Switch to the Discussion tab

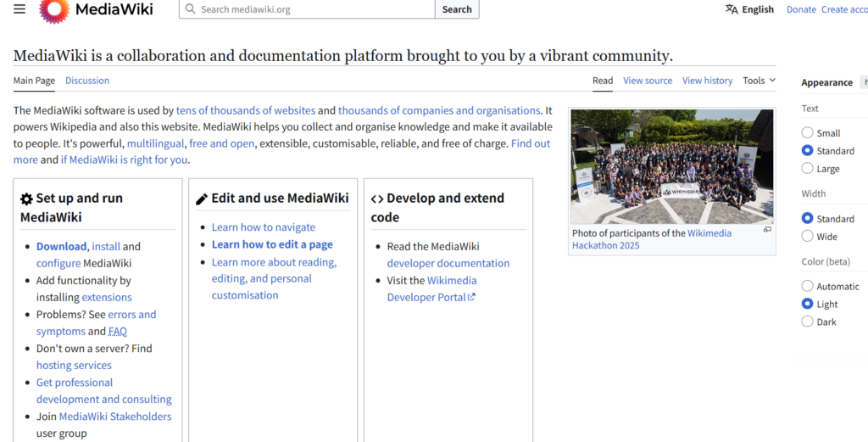(87, 81)
